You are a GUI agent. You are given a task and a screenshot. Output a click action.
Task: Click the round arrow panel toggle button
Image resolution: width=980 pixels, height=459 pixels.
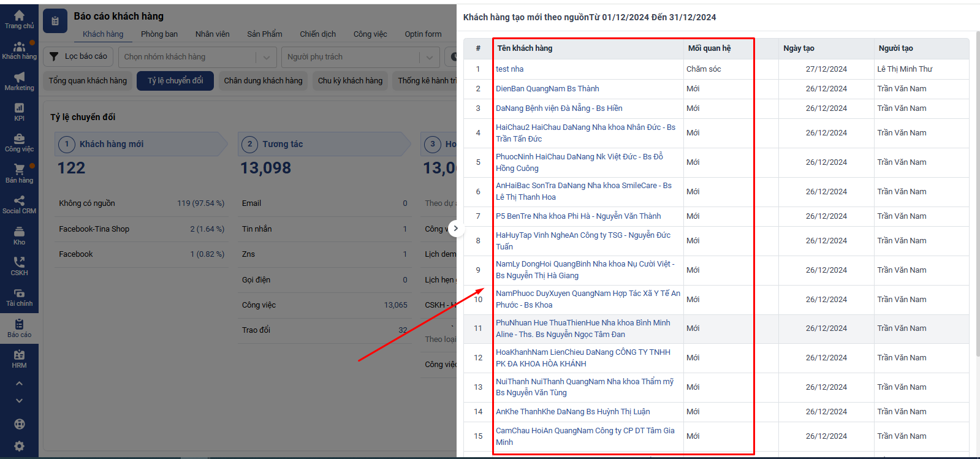coord(455,229)
